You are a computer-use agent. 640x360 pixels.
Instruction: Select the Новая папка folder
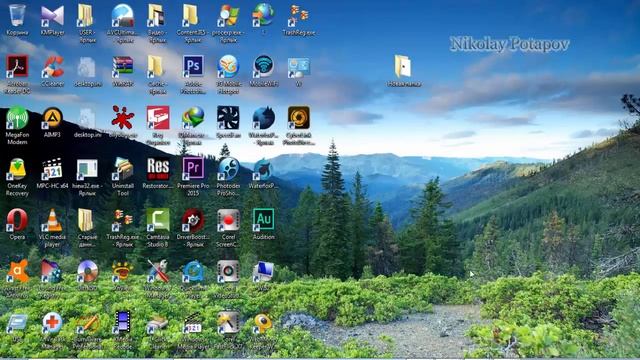(x=403, y=67)
